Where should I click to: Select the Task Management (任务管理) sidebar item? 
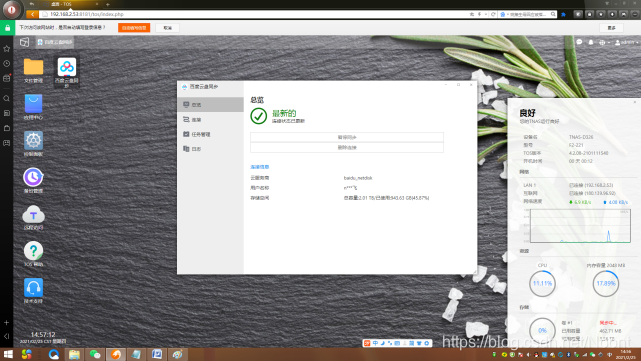click(211, 134)
